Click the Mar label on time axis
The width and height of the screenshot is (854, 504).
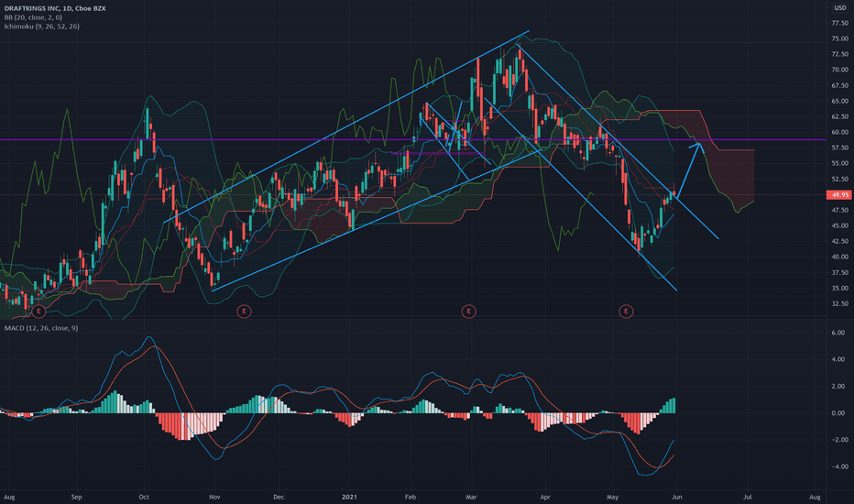[x=471, y=497]
